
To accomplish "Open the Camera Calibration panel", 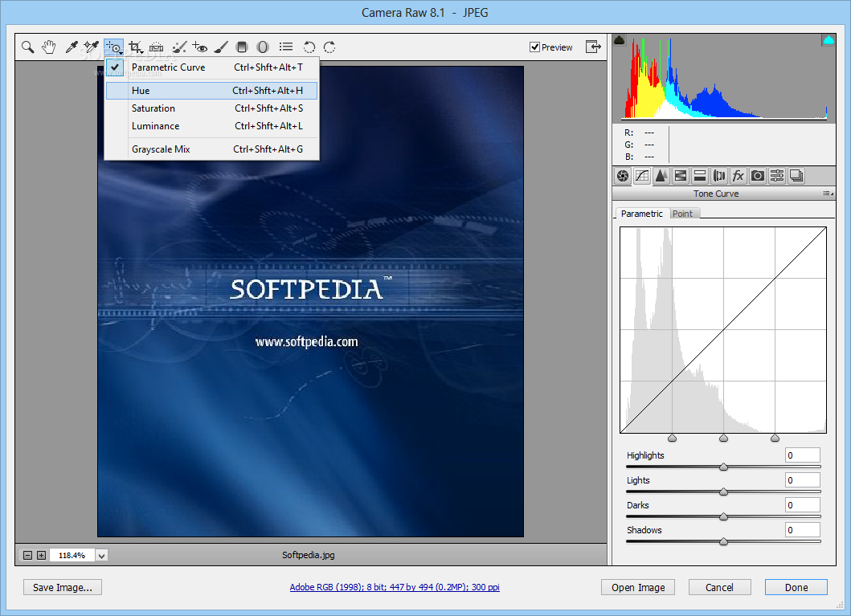I will 757,176.
